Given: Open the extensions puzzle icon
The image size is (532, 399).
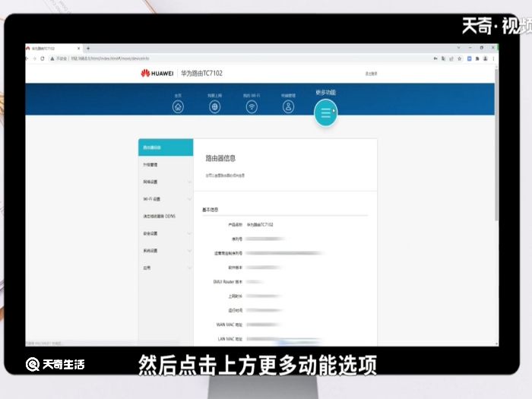Looking at the screenshot, I should (x=477, y=59).
